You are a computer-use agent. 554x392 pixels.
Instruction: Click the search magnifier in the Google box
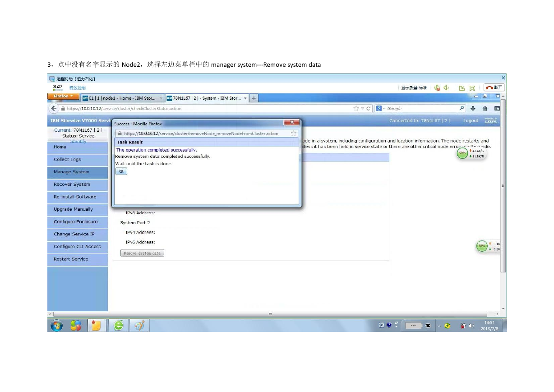pyautogui.click(x=462, y=108)
